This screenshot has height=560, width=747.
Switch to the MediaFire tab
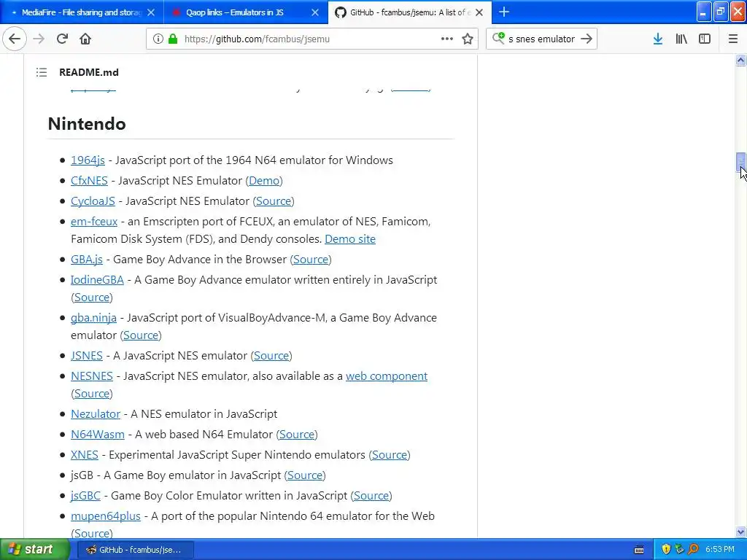pos(82,12)
